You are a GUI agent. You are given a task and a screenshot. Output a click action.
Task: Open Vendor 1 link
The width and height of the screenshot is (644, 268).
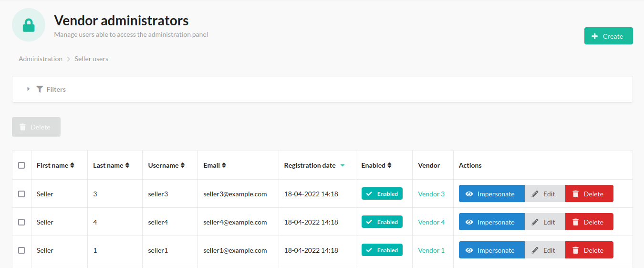coord(431,250)
